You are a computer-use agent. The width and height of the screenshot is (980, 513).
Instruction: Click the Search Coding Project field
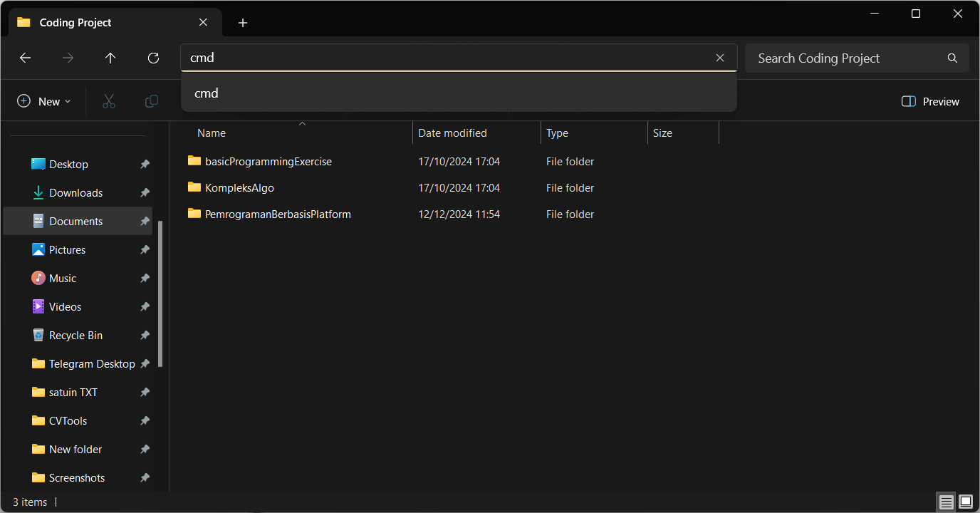[x=848, y=58]
